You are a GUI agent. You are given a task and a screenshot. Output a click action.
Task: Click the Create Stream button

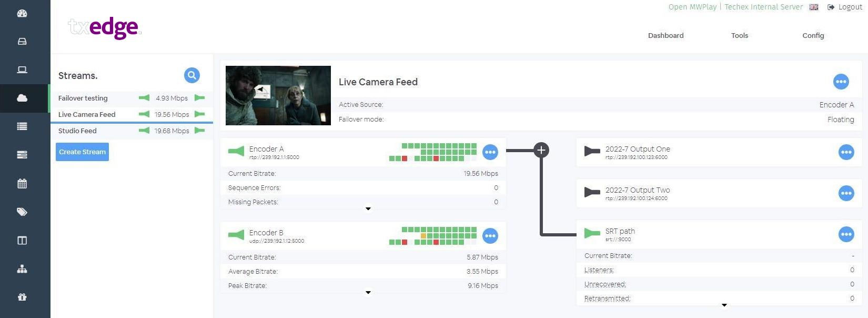(82, 152)
